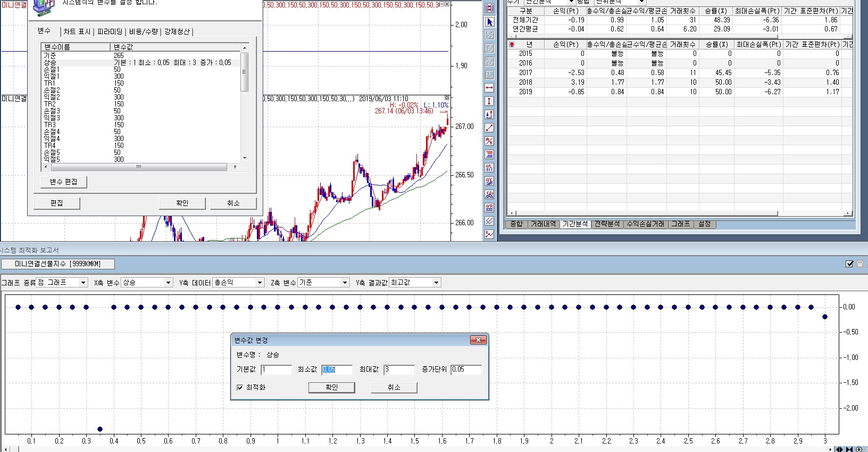The width and height of the screenshot is (868, 452).
Task: Click the red sort arrow in year table
Action: (512, 45)
